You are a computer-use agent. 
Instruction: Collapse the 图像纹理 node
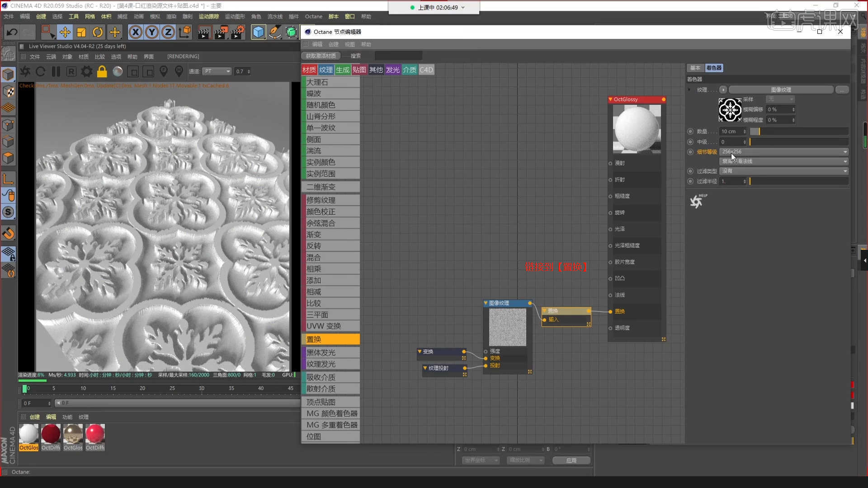point(486,303)
